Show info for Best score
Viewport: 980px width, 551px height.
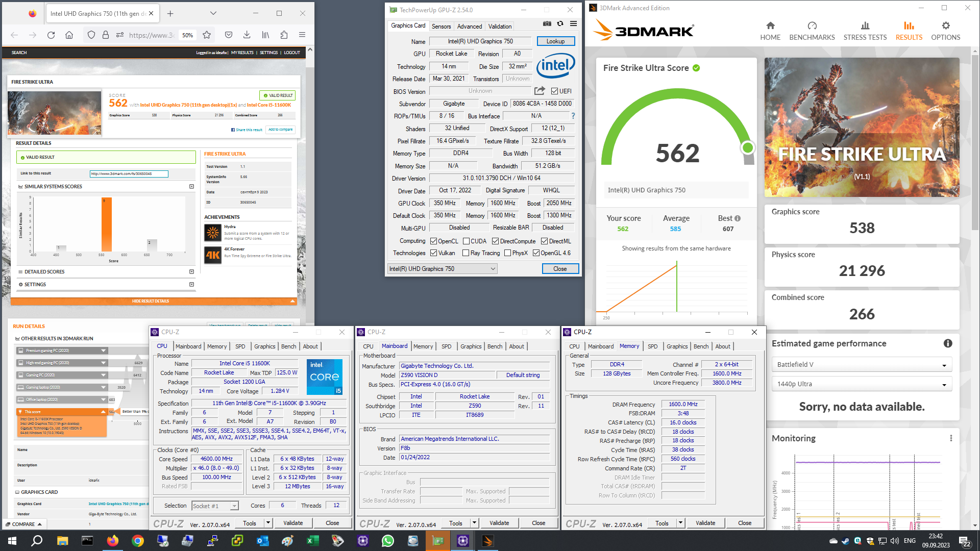[x=738, y=218]
